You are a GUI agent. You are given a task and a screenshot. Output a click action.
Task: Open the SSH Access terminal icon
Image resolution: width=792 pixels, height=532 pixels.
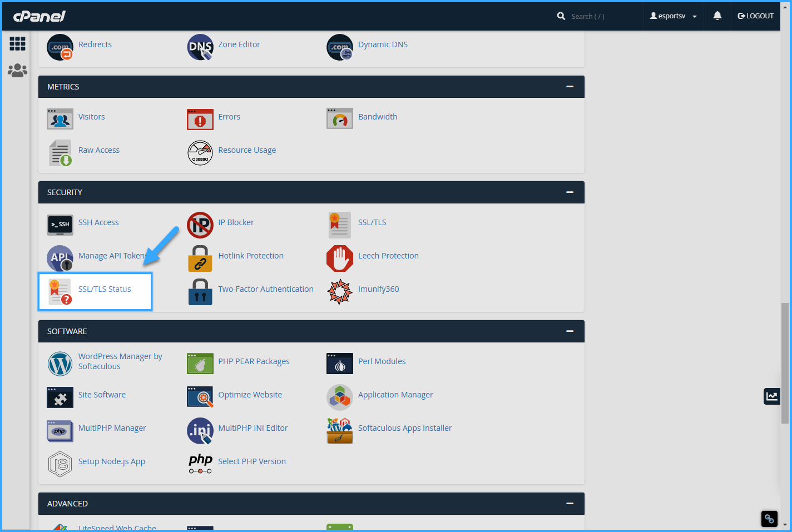(60, 225)
